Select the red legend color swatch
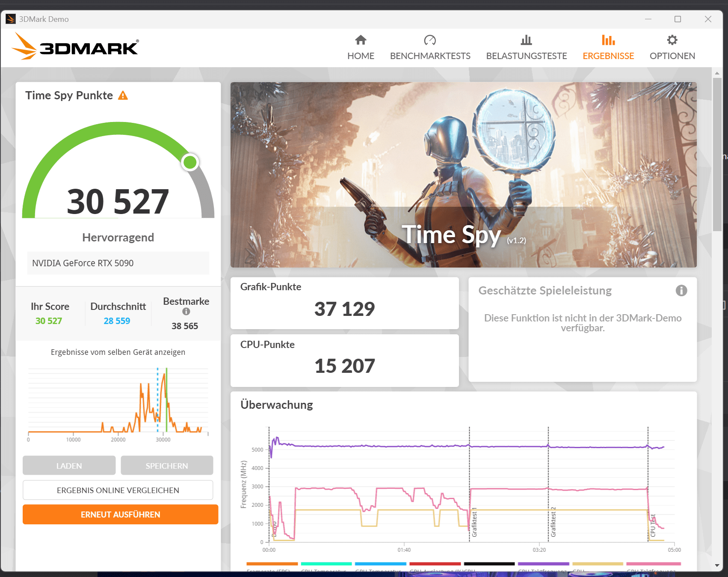 pos(435,564)
